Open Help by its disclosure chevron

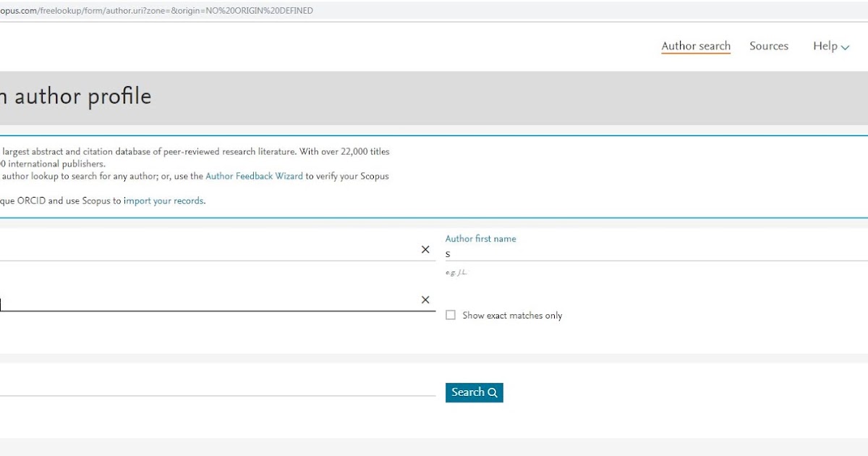tap(845, 47)
